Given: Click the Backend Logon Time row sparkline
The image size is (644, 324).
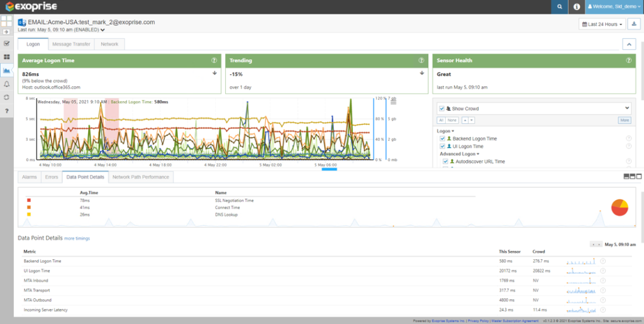Looking at the screenshot, I should click(582, 261).
